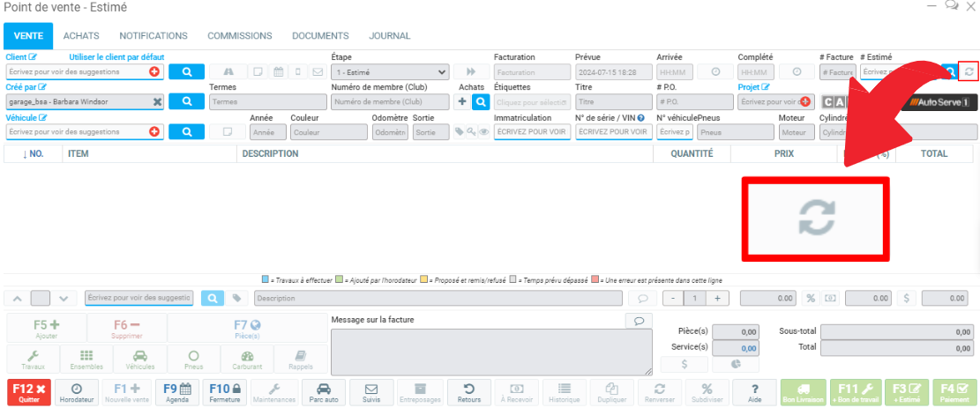
Task: Increase quantity with the plus stepper
Action: [718, 299]
